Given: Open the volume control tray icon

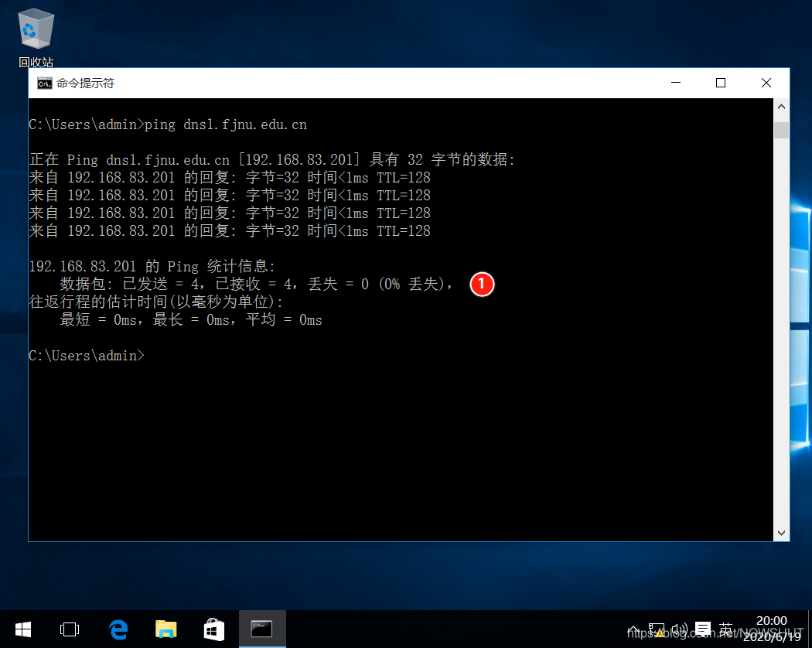Looking at the screenshot, I should click(x=679, y=629).
